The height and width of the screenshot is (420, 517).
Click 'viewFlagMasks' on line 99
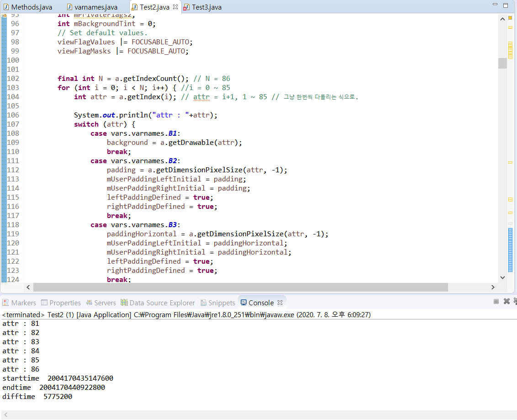click(84, 51)
